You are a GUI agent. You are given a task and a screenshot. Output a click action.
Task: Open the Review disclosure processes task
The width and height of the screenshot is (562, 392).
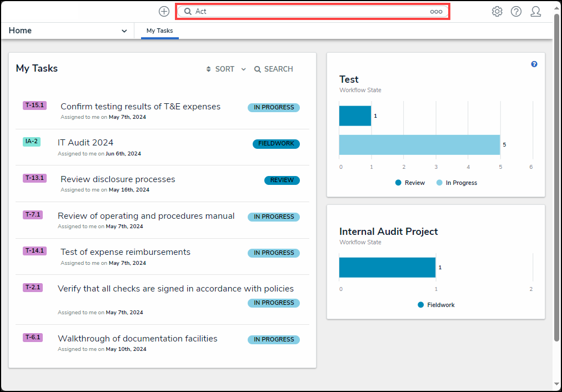pyautogui.click(x=118, y=179)
